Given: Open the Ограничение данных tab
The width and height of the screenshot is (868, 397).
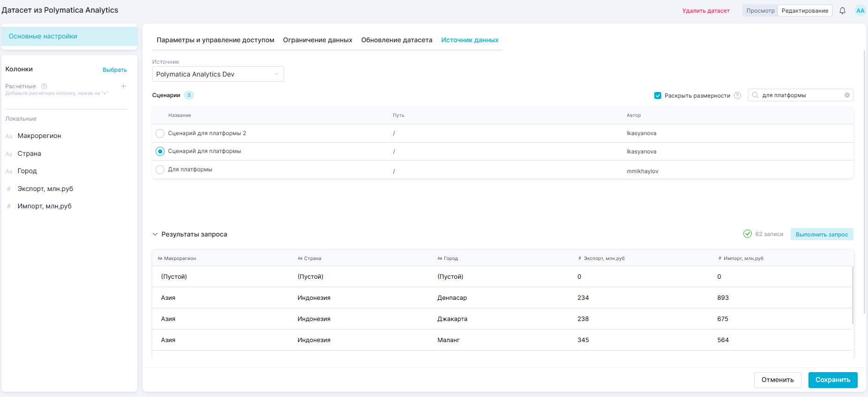Looking at the screenshot, I should click(x=317, y=40).
